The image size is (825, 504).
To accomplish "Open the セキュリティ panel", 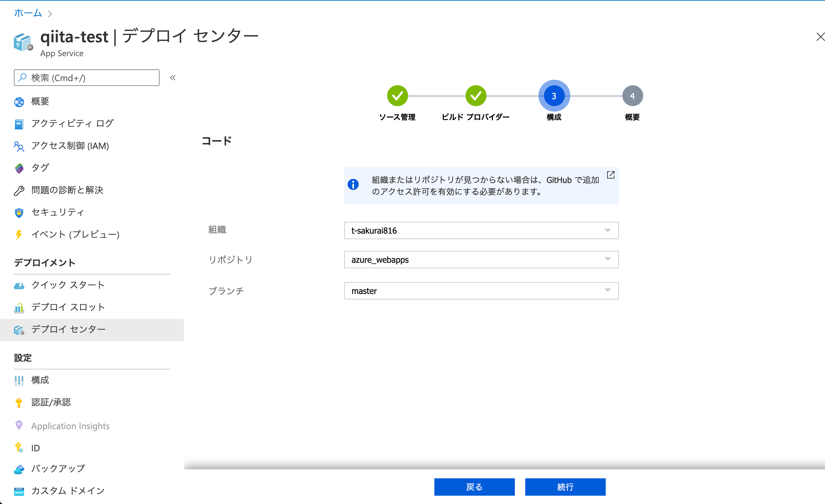I will click(x=57, y=212).
